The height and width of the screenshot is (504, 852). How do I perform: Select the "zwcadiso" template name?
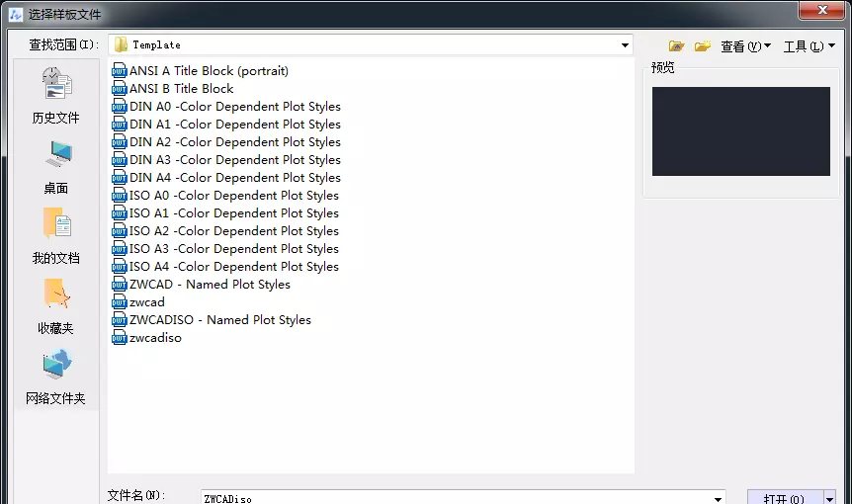155,338
